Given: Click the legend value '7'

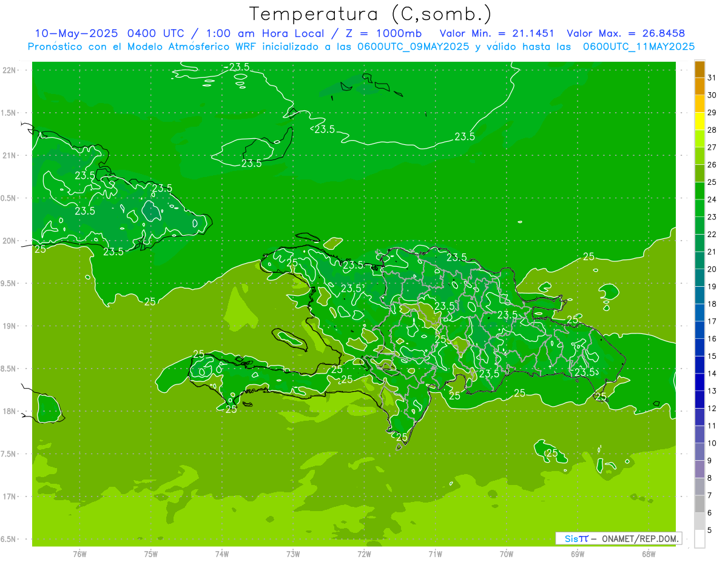Looking at the screenshot, I should (x=710, y=495).
